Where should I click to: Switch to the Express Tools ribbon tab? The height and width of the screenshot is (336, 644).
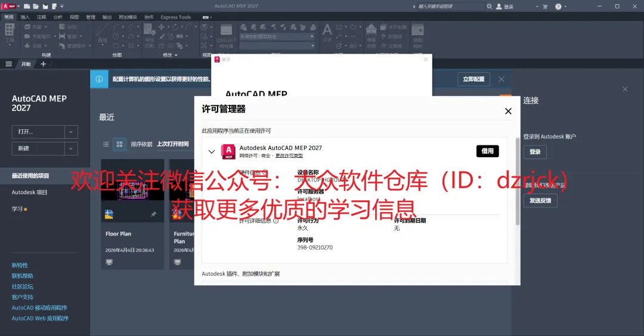(x=176, y=17)
